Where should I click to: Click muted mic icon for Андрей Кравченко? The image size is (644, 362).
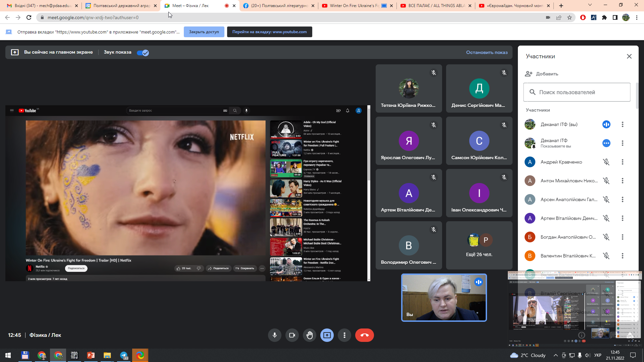point(606,162)
